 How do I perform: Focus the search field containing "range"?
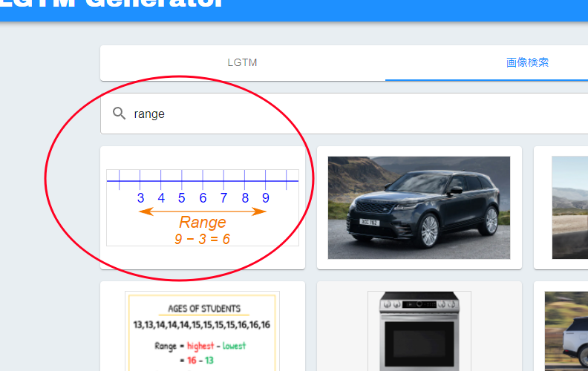click(x=344, y=114)
